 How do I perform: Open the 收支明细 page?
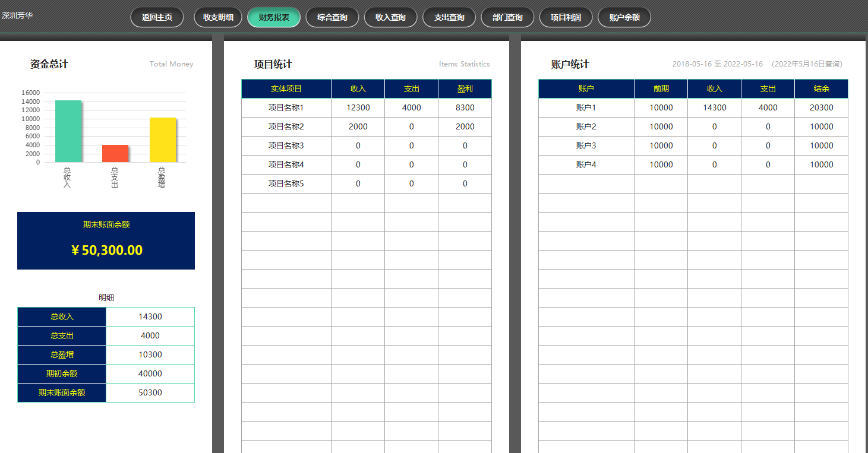click(218, 17)
